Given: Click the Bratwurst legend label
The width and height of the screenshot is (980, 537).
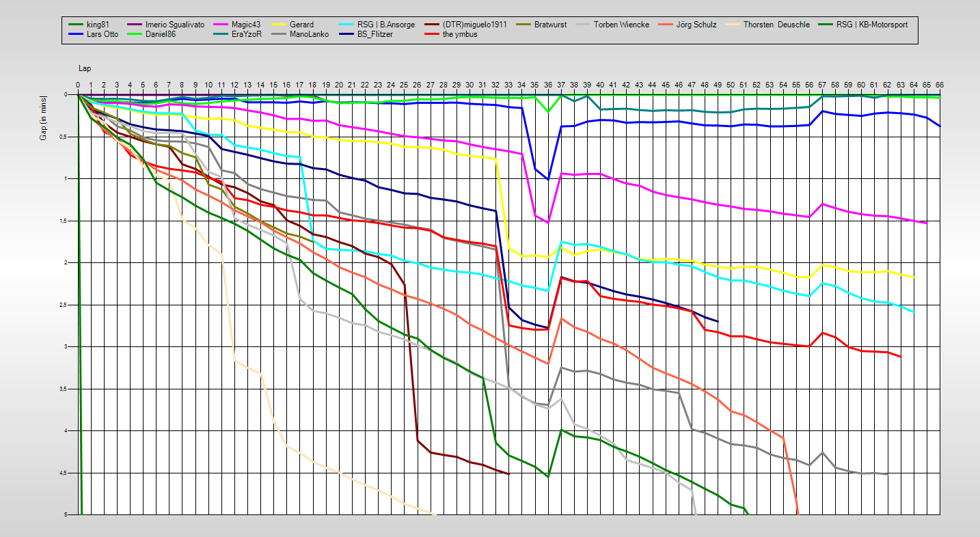Looking at the screenshot, I should [x=550, y=25].
